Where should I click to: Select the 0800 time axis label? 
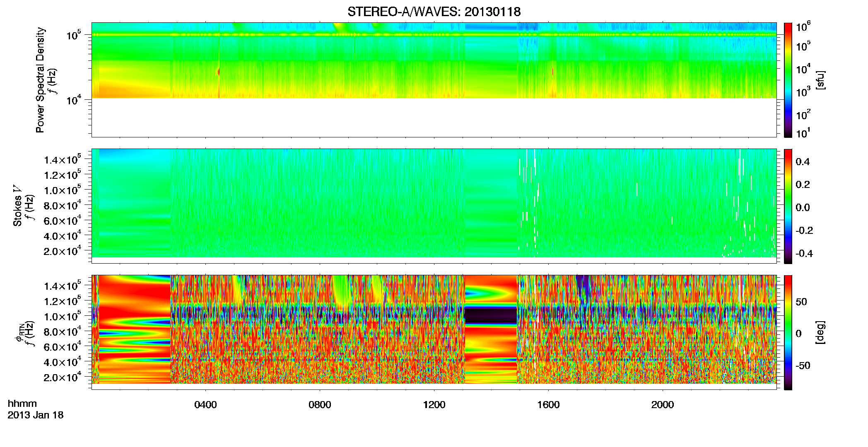click(x=320, y=405)
